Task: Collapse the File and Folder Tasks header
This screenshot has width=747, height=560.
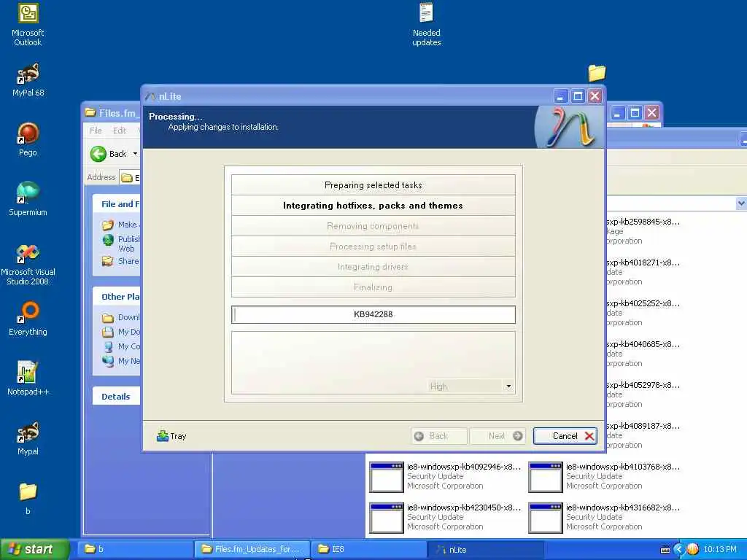Action: coord(116,204)
